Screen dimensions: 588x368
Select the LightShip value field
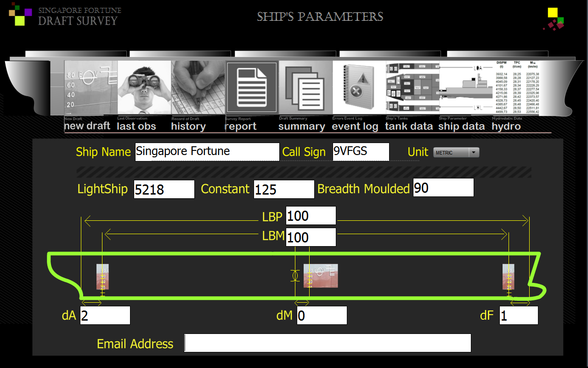164,190
